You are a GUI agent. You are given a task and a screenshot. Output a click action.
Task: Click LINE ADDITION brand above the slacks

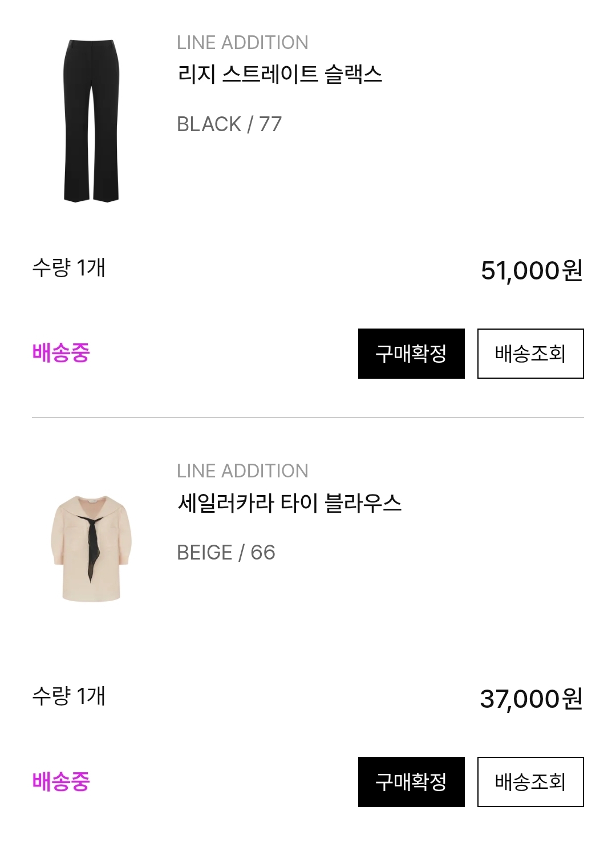pyautogui.click(x=242, y=43)
